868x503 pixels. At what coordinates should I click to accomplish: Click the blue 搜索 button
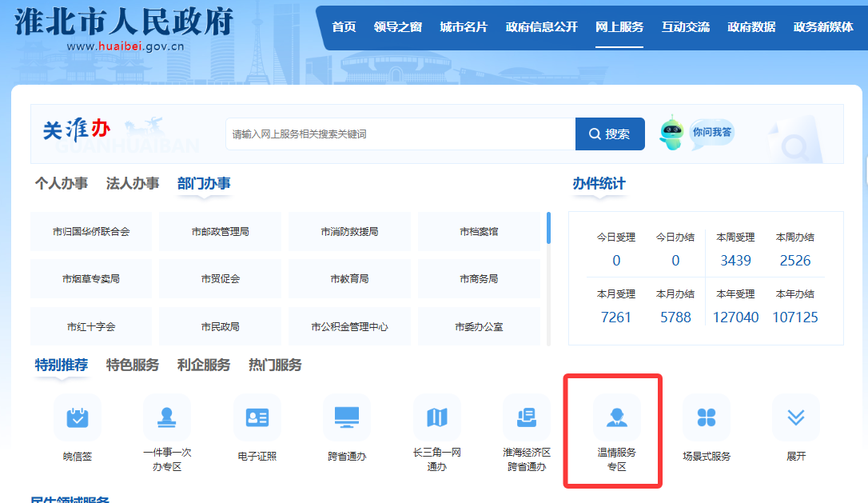click(x=610, y=134)
